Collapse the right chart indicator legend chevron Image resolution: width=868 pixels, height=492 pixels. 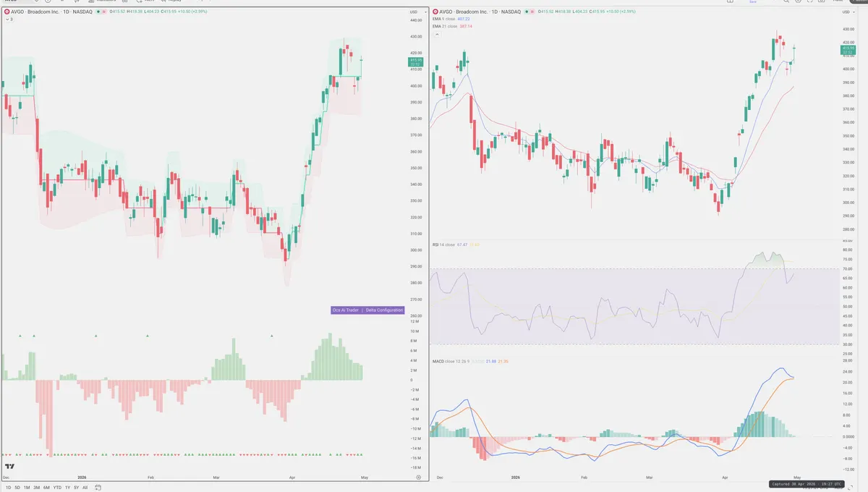click(437, 34)
